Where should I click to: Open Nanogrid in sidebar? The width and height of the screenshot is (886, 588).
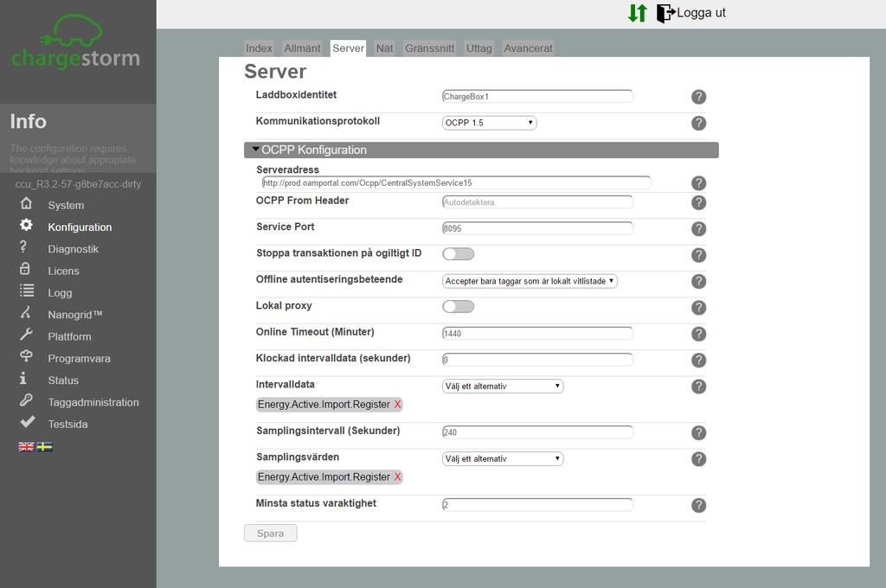click(75, 315)
